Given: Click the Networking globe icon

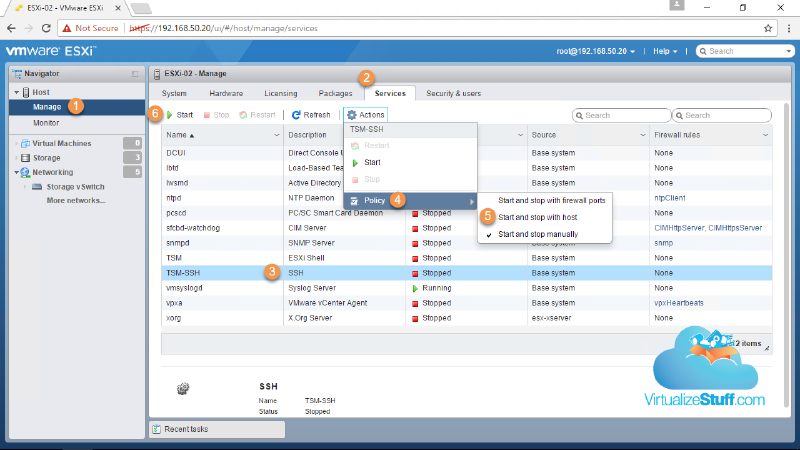Looking at the screenshot, I should coord(25,172).
